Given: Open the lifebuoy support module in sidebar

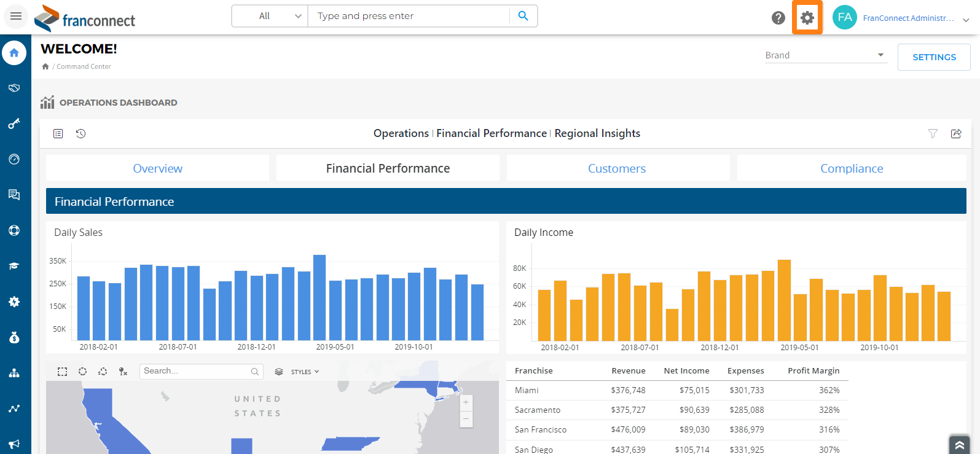Looking at the screenshot, I should click(14, 230).
